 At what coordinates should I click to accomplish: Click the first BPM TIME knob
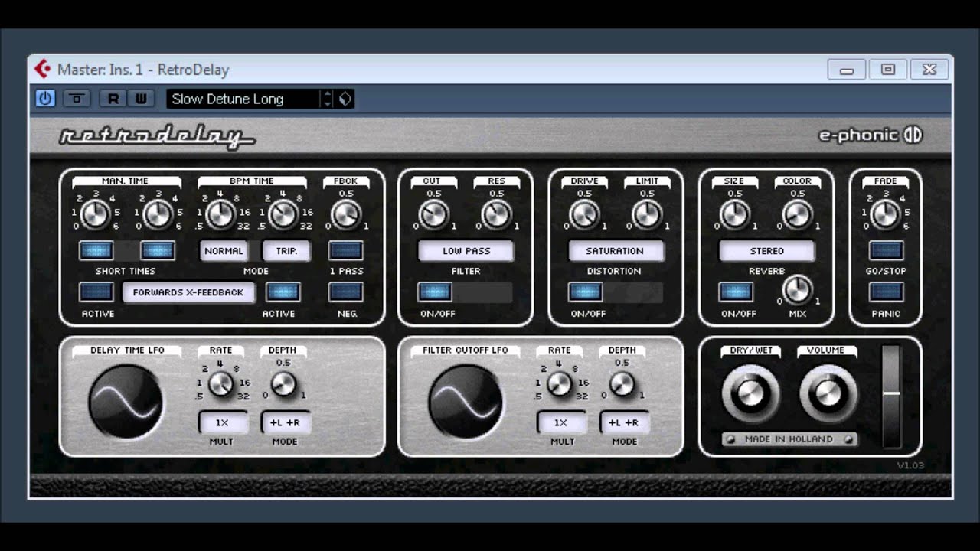click(220, 215)
